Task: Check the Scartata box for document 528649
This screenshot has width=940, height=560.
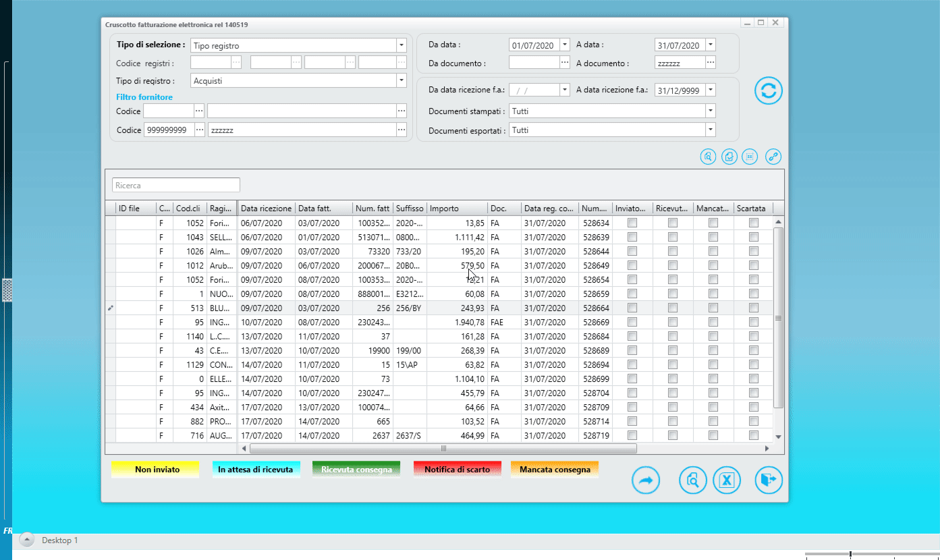Action: 754,265
